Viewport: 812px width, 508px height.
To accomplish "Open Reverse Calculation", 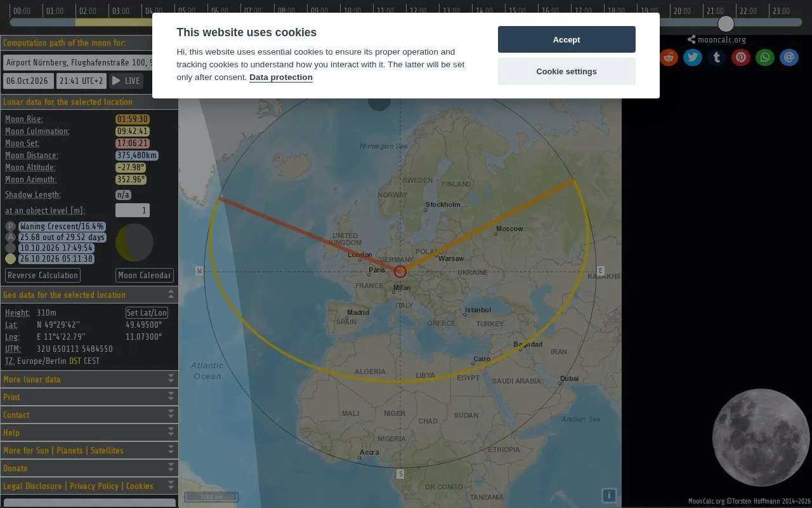I will [43, 275].
